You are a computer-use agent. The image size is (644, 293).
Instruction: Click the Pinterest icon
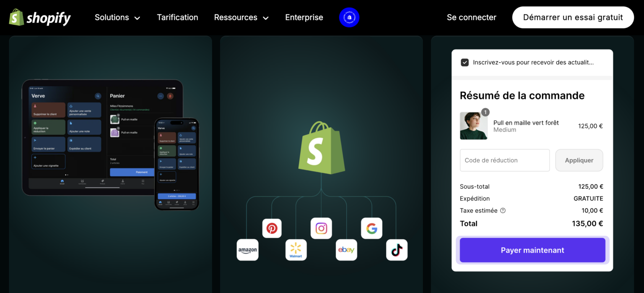click(x=272, y=228)
